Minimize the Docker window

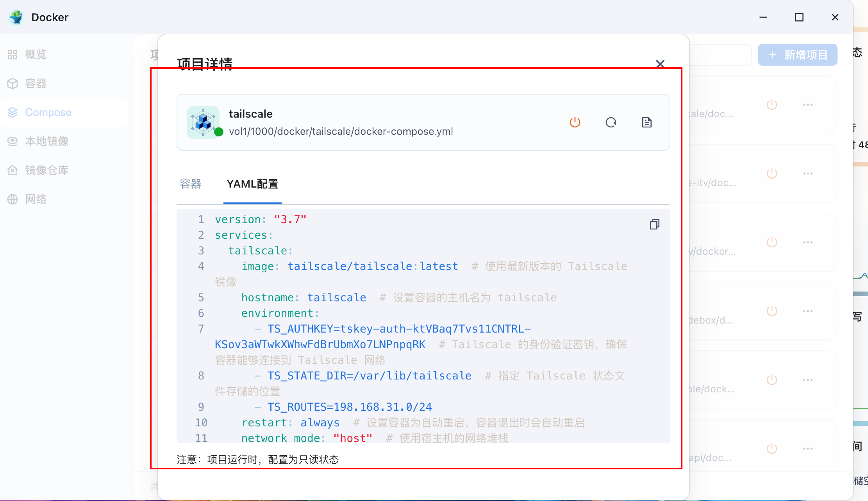tap(763, 17)
